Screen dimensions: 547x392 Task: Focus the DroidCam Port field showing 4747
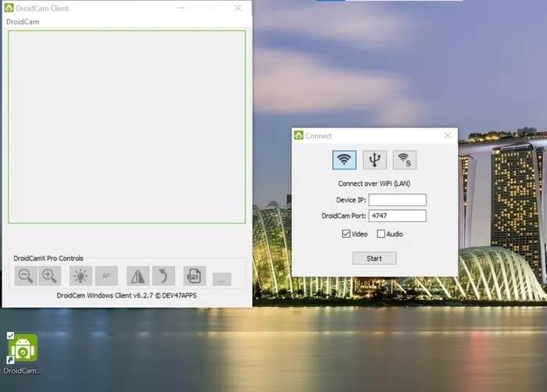click(x=397, y=216)
